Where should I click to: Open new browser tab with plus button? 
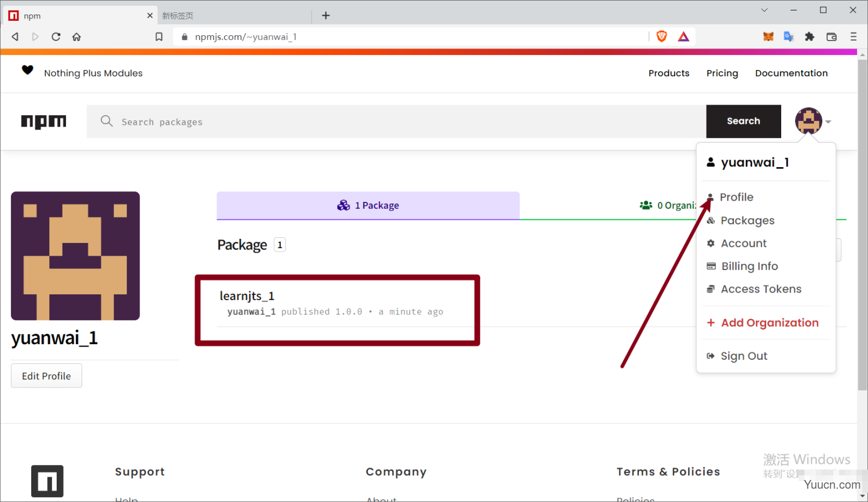(x=326, y=16)
